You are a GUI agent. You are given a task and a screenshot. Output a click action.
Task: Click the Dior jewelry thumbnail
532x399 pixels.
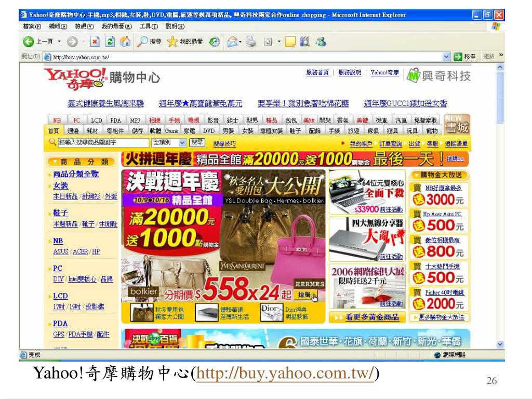pyautogui.click(x=271, y=312)
